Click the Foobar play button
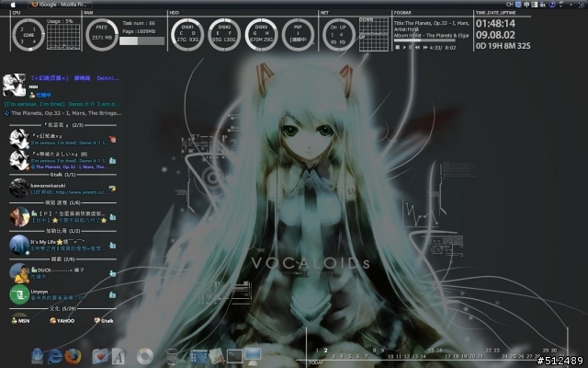Screen dimensions: 588x368 tap(404, 47)
